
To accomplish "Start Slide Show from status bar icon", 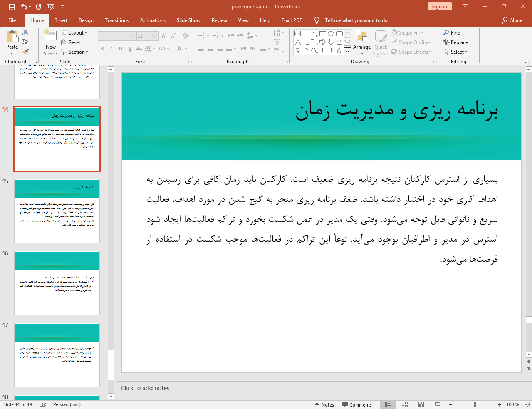I will click(438, 404).
